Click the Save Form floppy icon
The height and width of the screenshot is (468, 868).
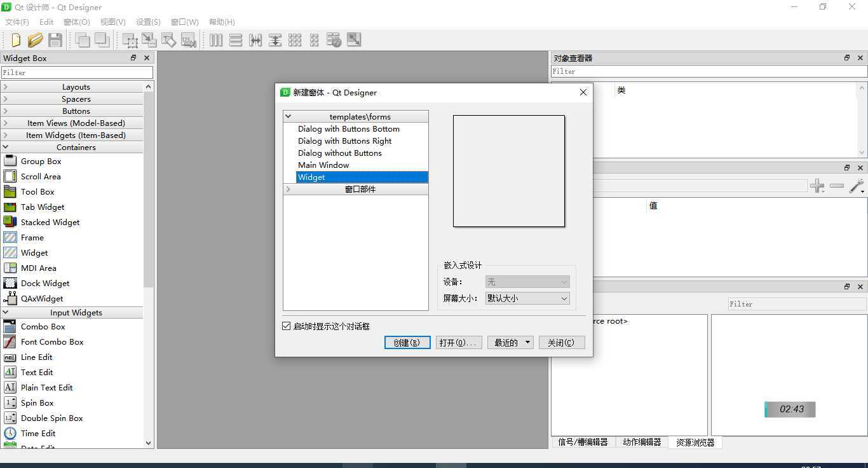tap(55, 40)
